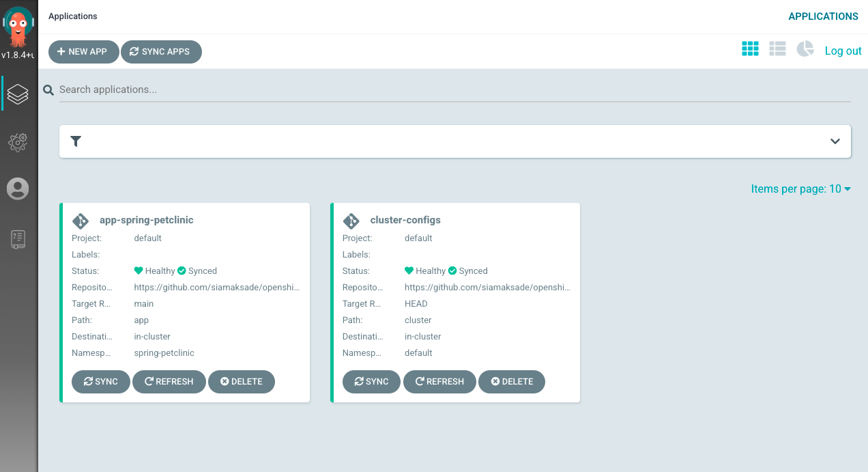868x472 pixels.
Task: Switch to list view
Action: click(778, 49)
